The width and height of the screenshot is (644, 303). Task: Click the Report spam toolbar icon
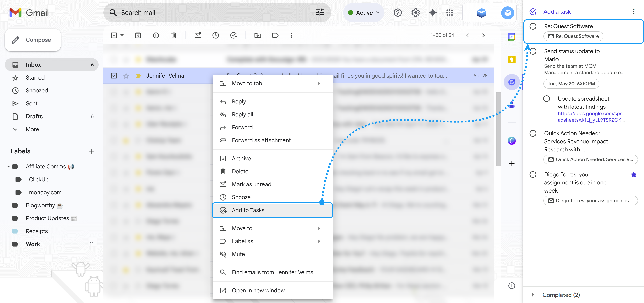(156, 35)
